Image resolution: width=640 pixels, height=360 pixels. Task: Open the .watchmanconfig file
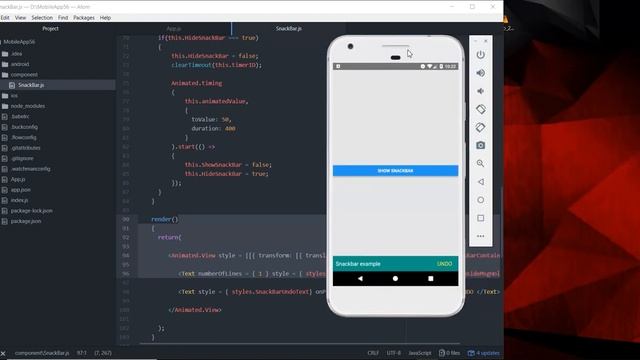(31, 169)
